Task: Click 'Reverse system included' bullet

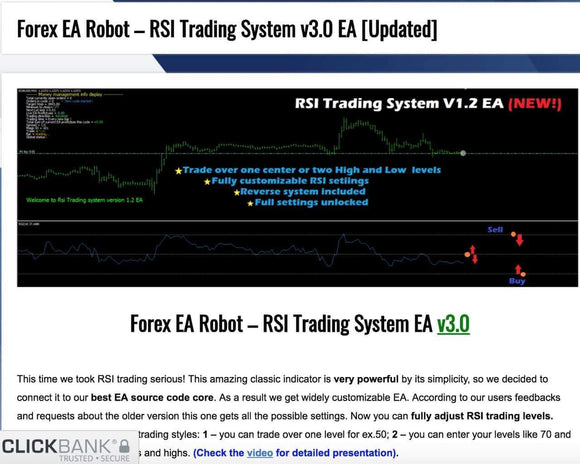Action: click(x=303, y=191)
